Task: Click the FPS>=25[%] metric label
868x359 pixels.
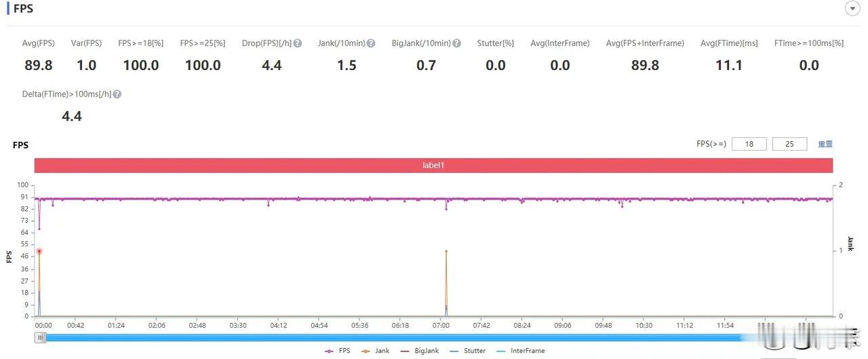Action: [x=203, y=43]
